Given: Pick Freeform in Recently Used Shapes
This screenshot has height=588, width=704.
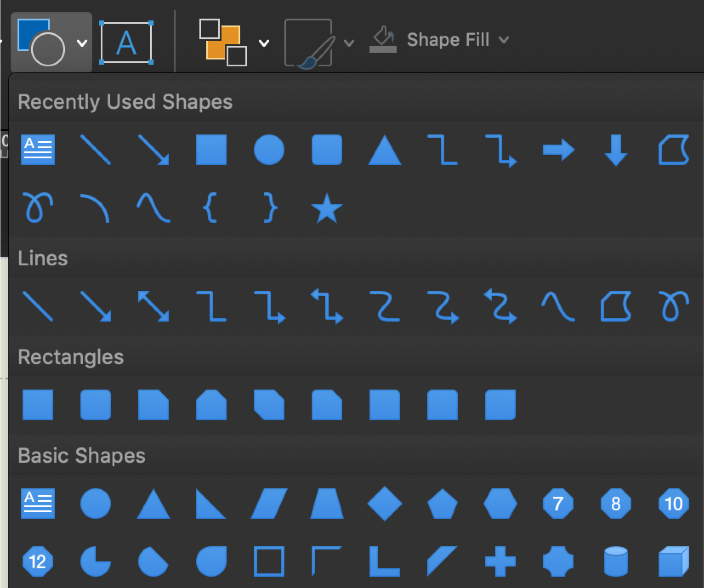Looking at the screenshot, I should (x=674, y=150).
